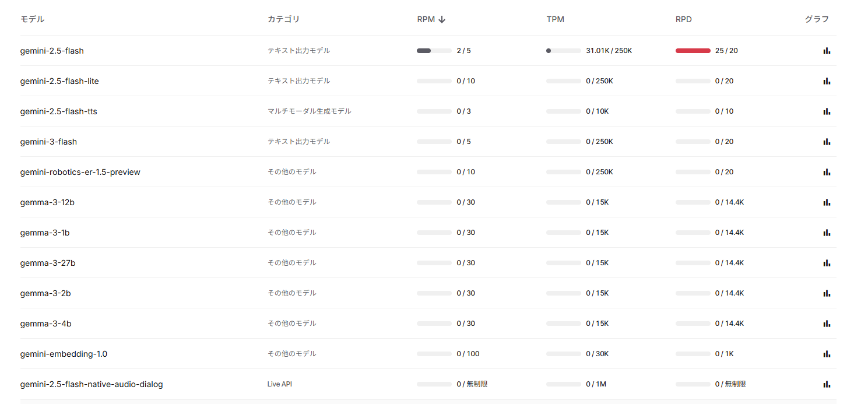Image resolution: width=868 pixels, height=404 pixels.
Task: Sort table by the RPD column header
Action: (x=683, y=19)
